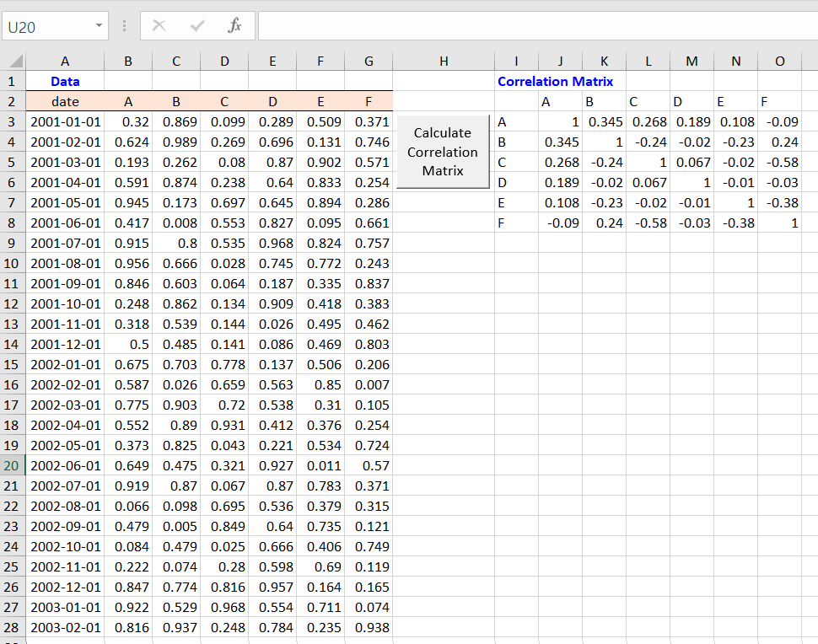Click cell value 0.849
This screenshot has height=644, width=818.
click(224, 526)
